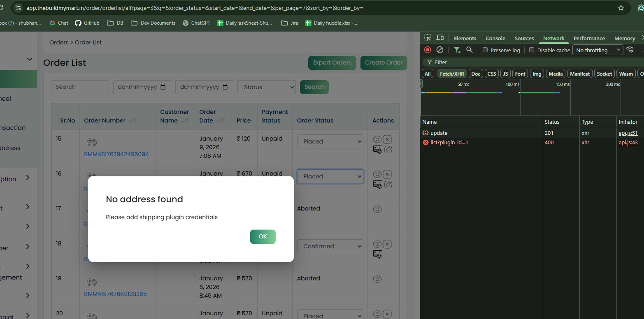Screen dimensions: 644x319
Task: Filter requests by CSS type
Action: point(492,74)
